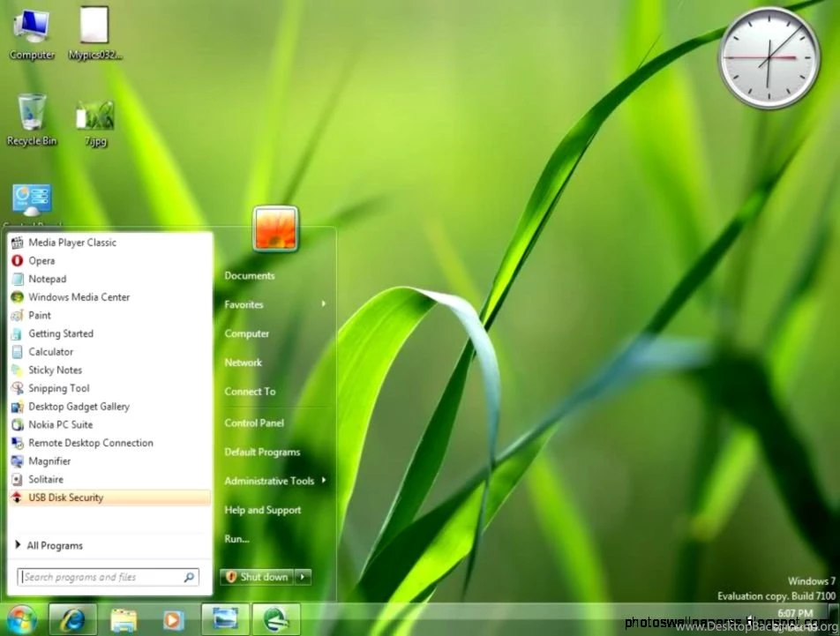Click the desktop clock gadget
Screen dimensions: 840x636
click(x=769, y=57)
